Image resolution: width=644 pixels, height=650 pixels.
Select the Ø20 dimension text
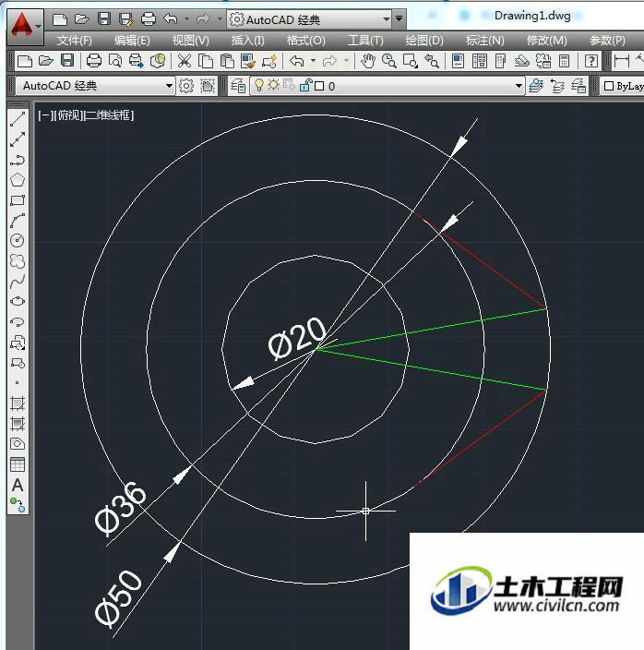pyautogui.click(x=297, y=337)
